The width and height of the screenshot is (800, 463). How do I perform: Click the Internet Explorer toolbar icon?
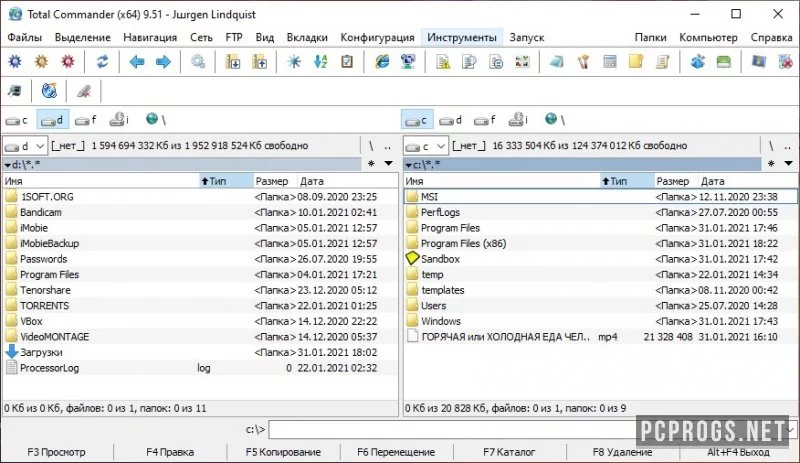382,62
